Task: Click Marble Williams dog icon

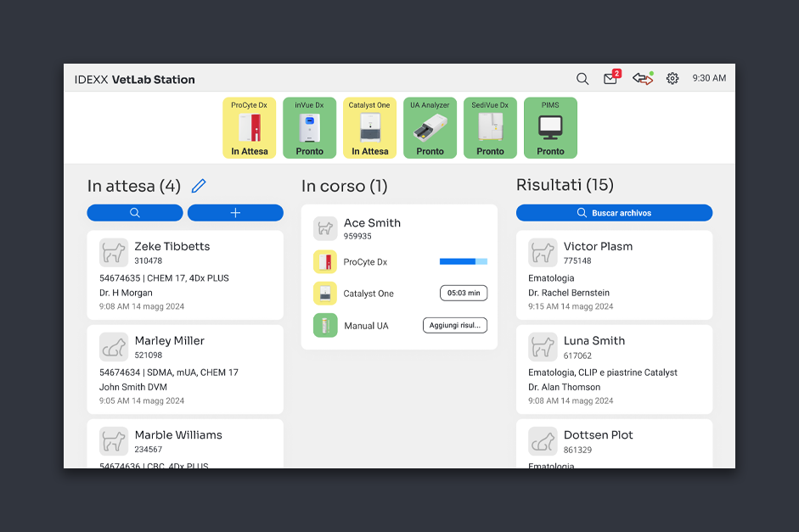Action: tap(114, 441)
